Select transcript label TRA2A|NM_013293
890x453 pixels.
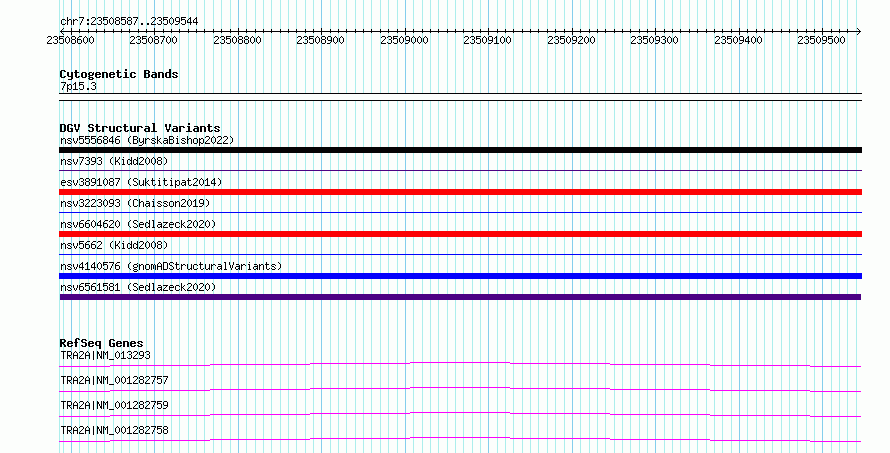click(105, 355)
